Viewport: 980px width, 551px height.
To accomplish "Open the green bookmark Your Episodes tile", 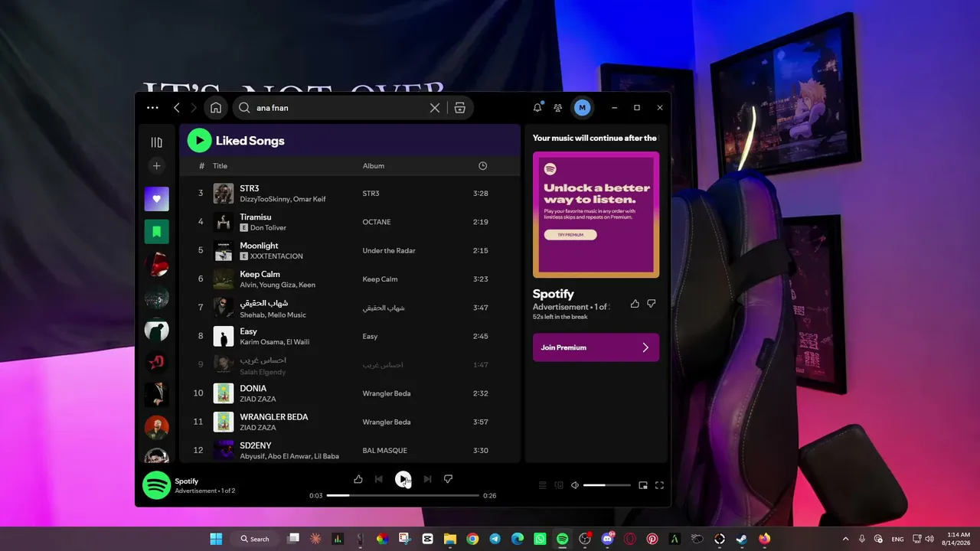I will pos(157,231).
